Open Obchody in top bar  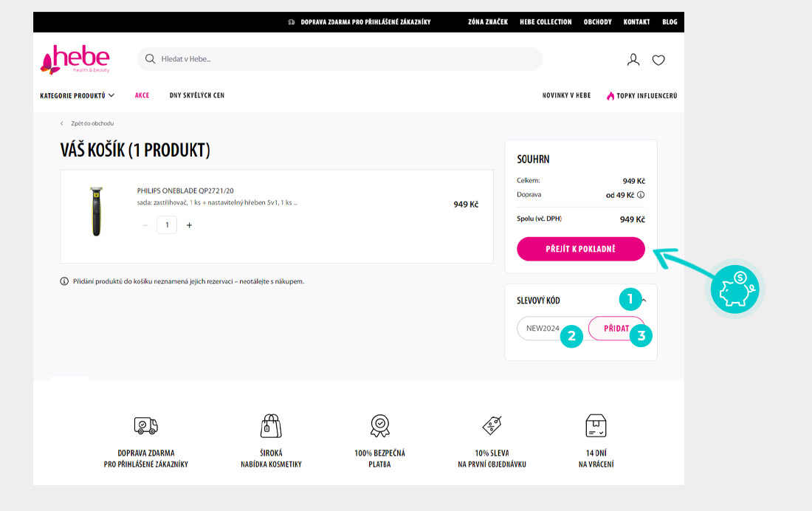598,22
